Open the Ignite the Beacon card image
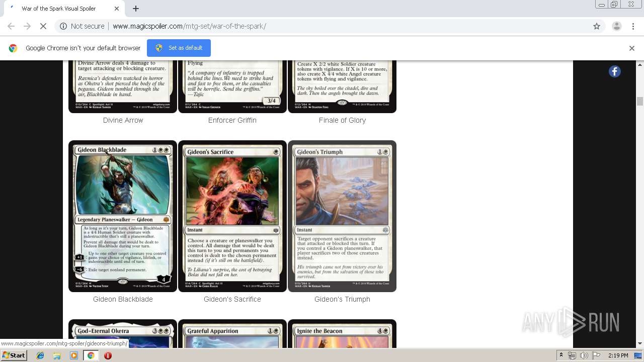Image resolution: width=644 pixels, height=362 pixels. 342,334
